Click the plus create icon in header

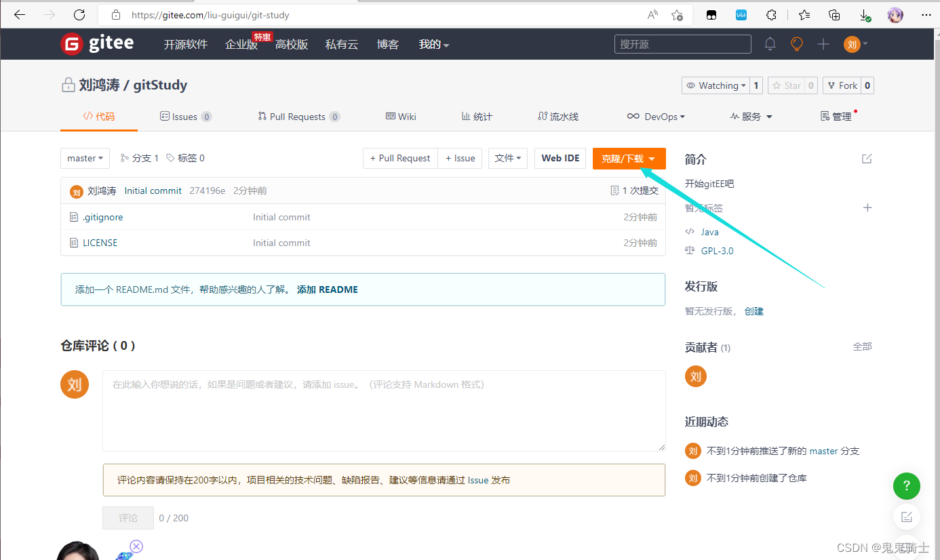point(823,44)
